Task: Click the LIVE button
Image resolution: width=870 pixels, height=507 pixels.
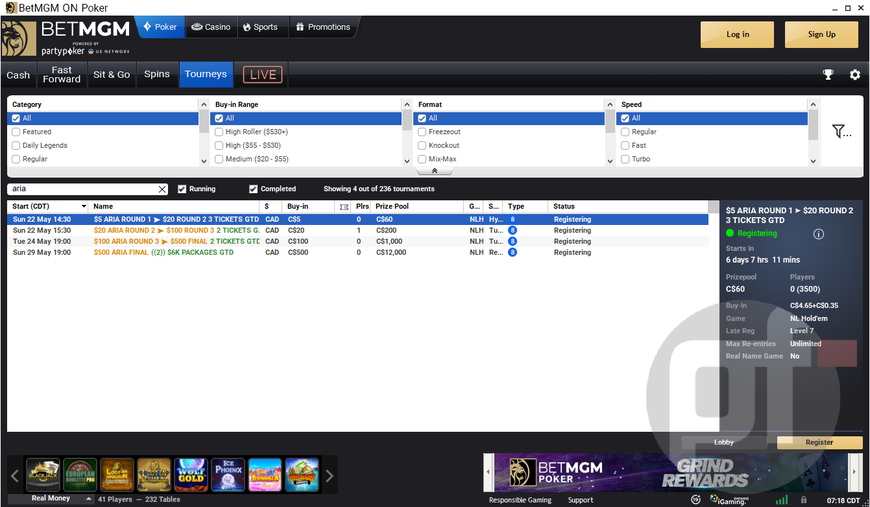Action: 262,75
